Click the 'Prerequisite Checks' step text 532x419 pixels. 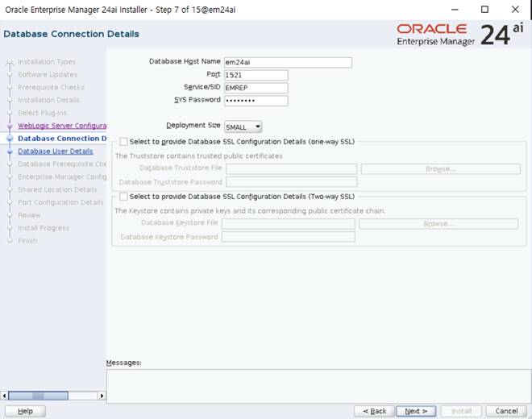pyautogui.click(x=51, y=87)
